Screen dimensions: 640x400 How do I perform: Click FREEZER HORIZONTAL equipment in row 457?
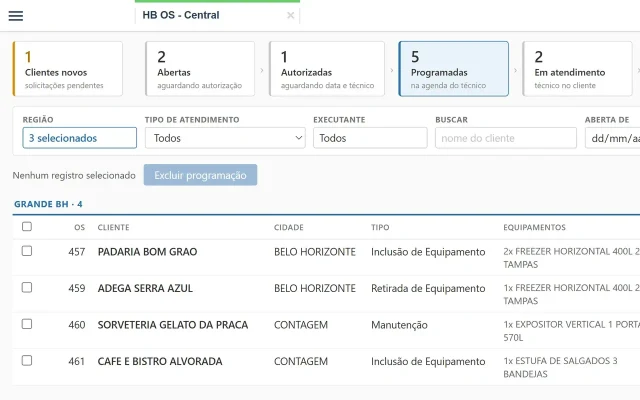pyautogui.click(x=571, y=258)
